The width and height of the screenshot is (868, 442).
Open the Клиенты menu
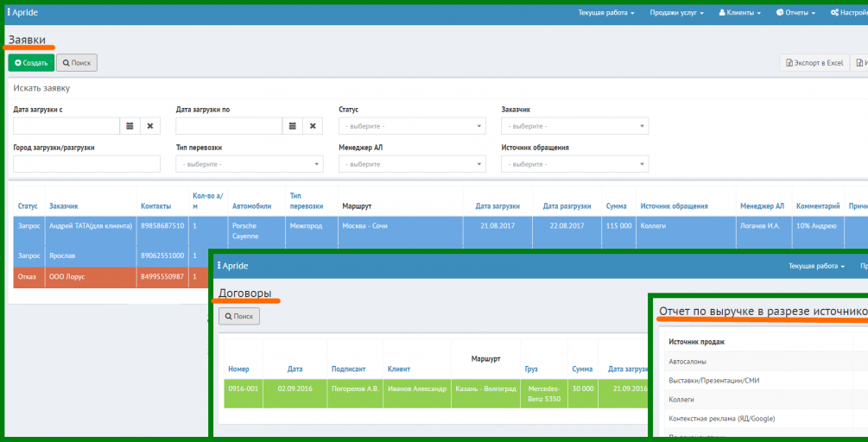click(x=740, y=13)
